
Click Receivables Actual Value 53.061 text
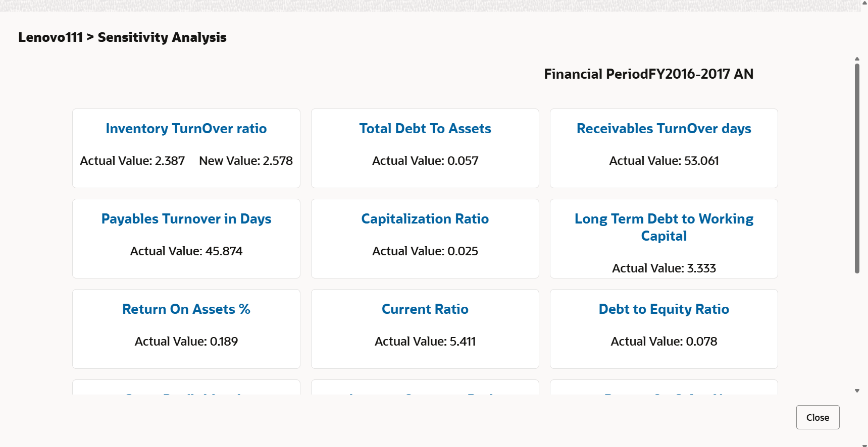pyautogui.click(x=663, y=161)
